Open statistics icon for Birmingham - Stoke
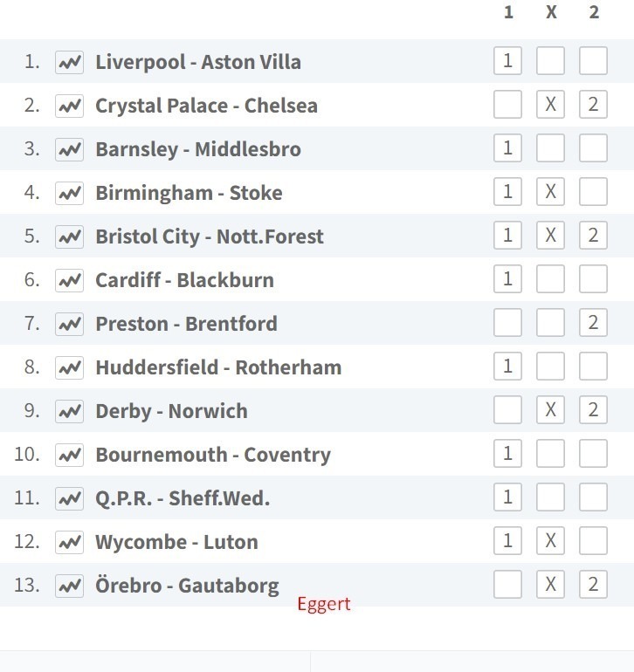Viewport: 634px width, 672px height. coord(69,193)
